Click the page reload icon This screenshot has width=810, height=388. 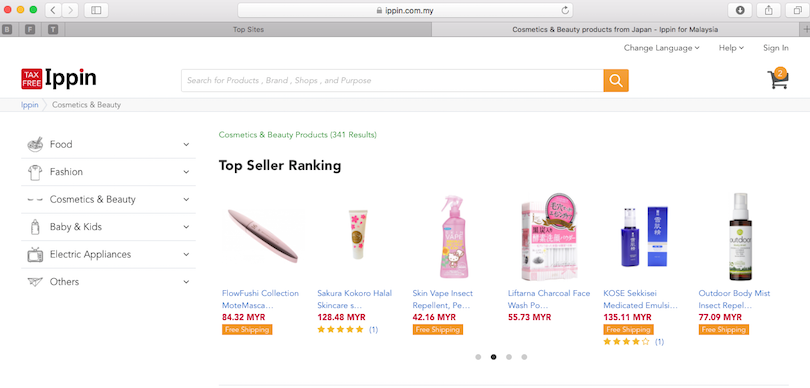565,10
